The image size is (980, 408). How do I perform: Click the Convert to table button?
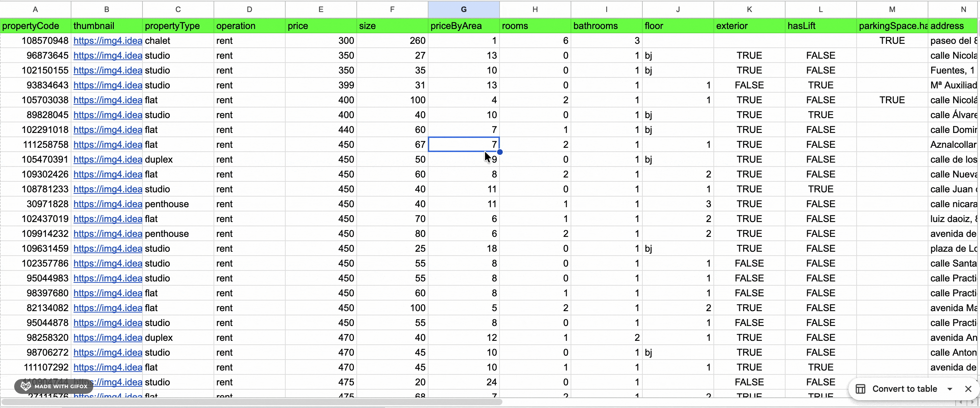[905, 389]
